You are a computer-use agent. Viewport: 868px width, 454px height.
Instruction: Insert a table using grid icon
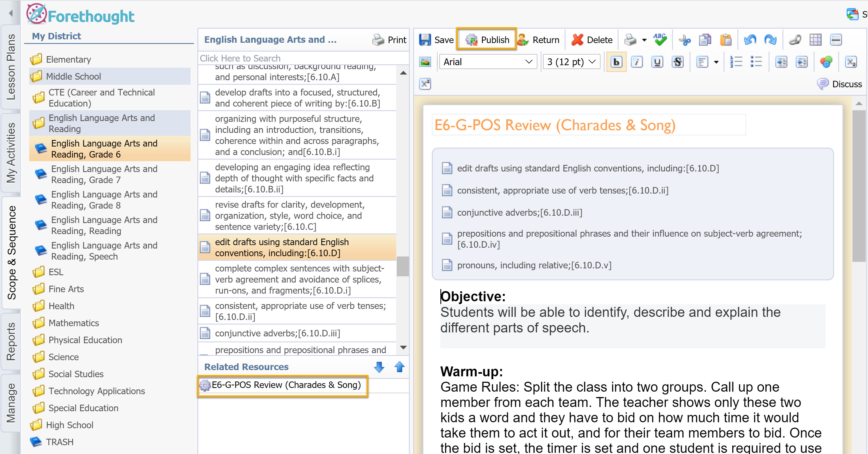tap(815, 40)
